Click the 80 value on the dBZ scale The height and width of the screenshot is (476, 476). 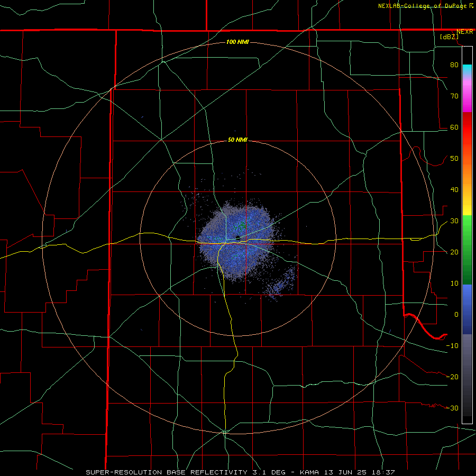454,65
